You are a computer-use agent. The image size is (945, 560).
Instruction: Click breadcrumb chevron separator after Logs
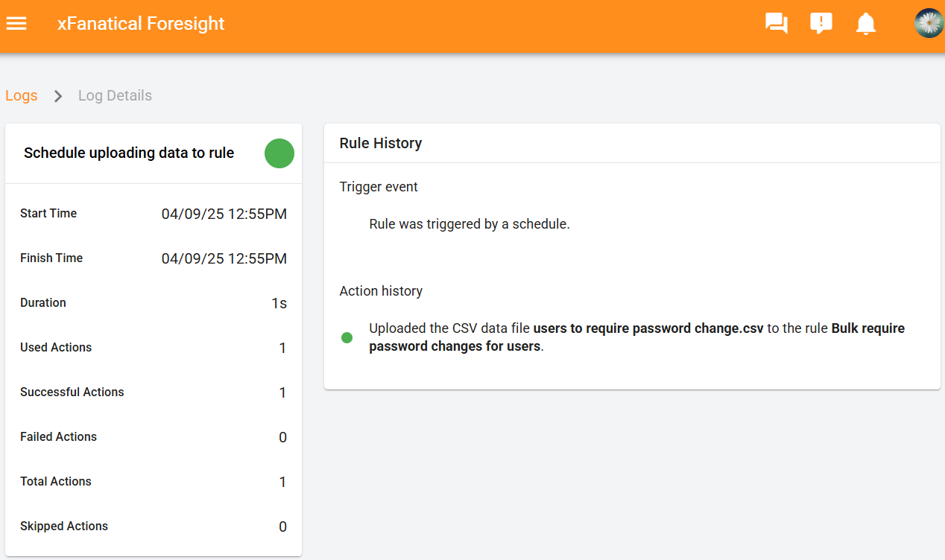pos(58,96)
